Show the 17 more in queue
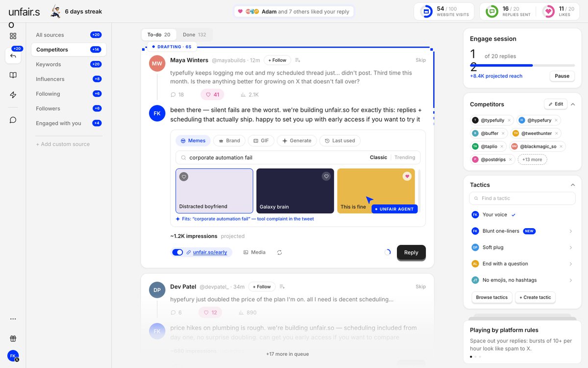The image size is (588, 368). pyautogui.click(x=288, y=354)
